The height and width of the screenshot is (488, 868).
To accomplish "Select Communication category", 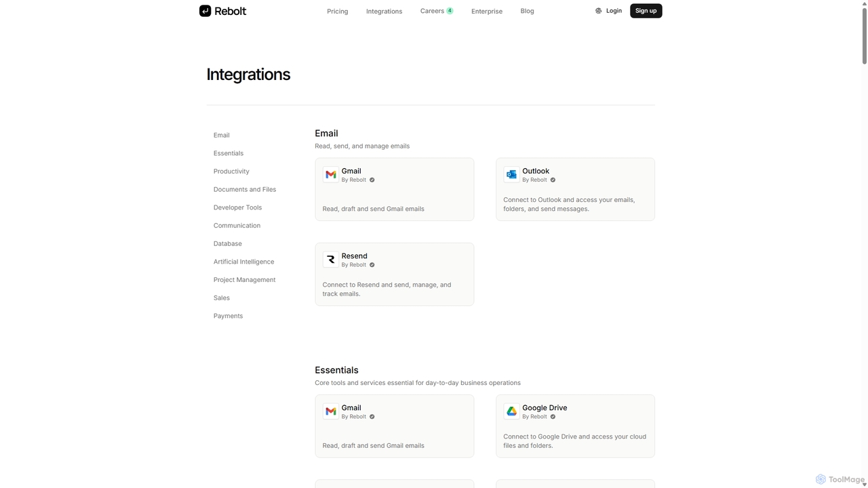I will [237, 226].
